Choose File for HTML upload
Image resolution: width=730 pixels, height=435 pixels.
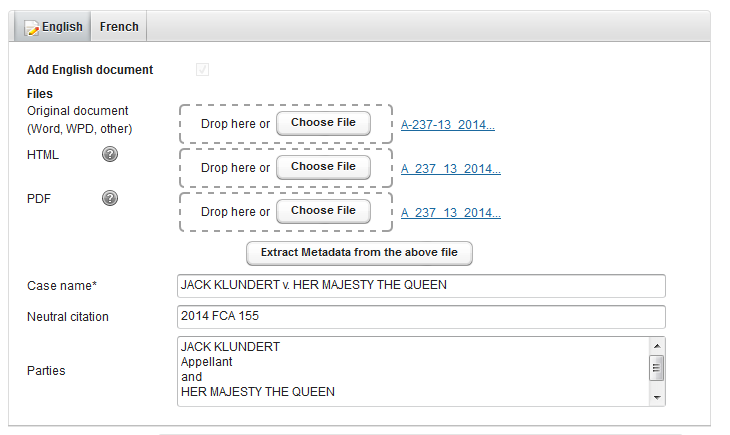pos(323,167)
